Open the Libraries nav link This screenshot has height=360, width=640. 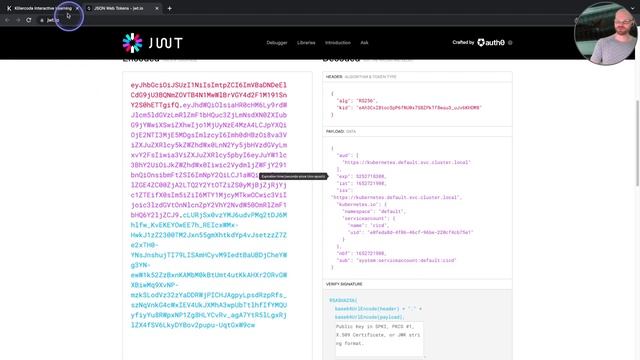(306, 42)
